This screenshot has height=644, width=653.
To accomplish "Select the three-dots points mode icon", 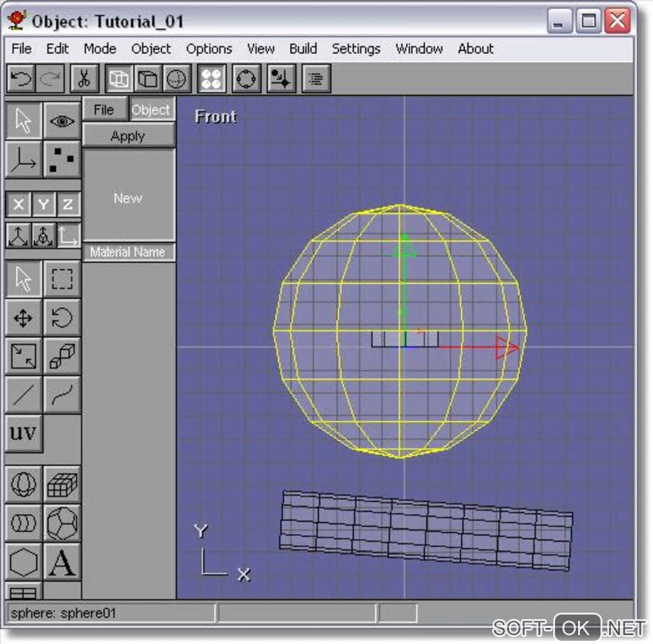I will click(62, 159).
